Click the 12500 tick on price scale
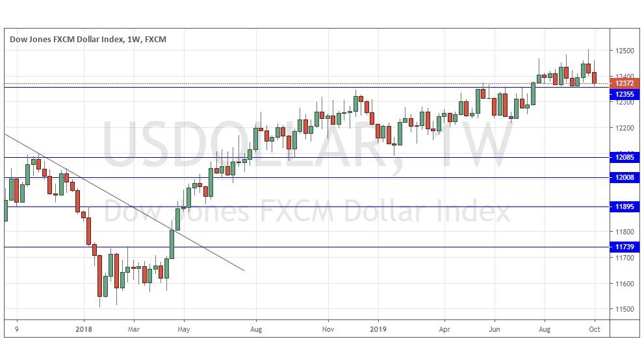Viewport: 644px width, 361px height. coord(624,51)
